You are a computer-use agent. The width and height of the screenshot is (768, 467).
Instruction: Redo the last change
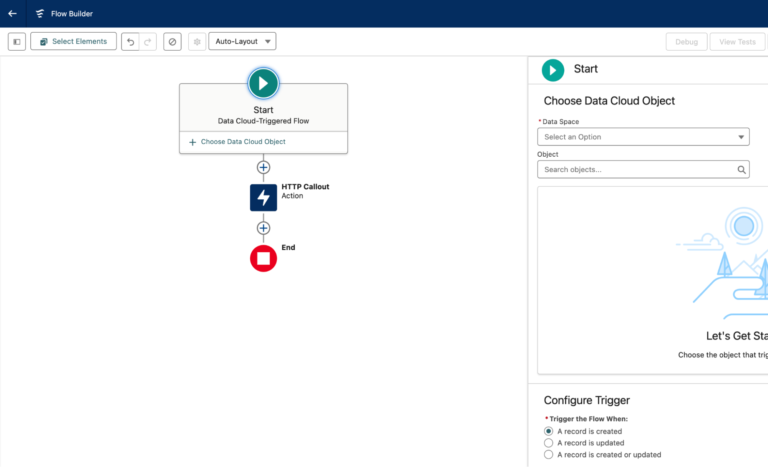pyautogui.click(x=148, y=42)
